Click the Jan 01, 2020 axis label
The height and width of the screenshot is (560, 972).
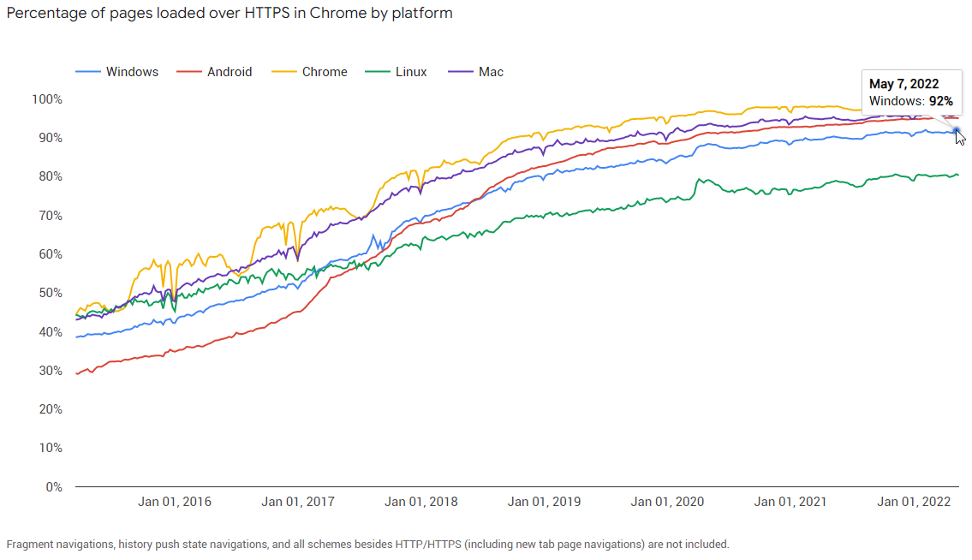click(668, 502)
